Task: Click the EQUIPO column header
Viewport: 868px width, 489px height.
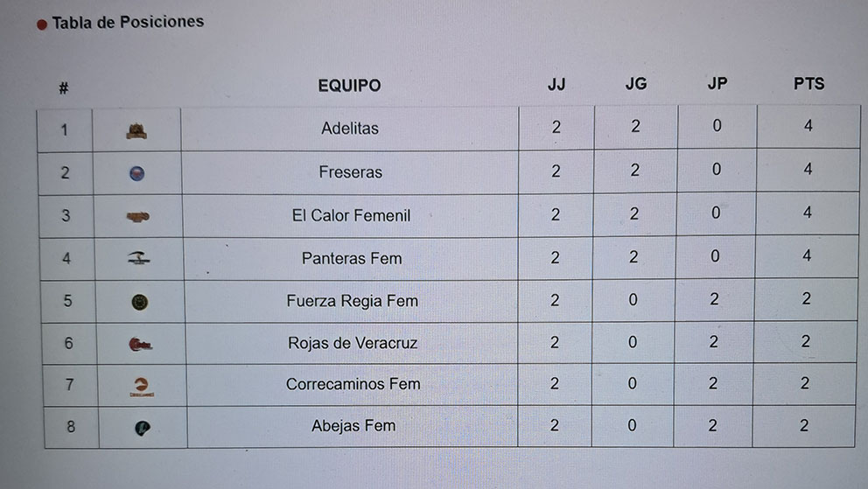Action: click(x=349, y=86)
